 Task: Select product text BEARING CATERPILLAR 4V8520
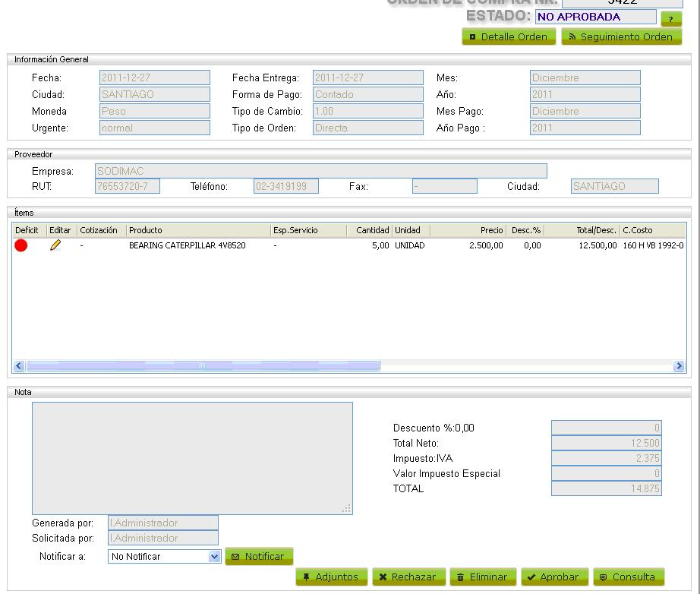pyautogui.click(x=187, y=245)
